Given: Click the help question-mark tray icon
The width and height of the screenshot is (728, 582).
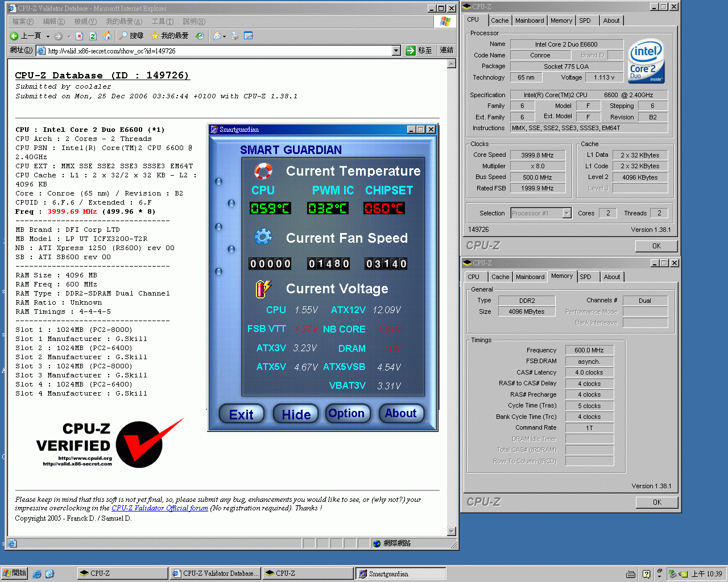Looking at the screenshot, I should click(646, 574).
